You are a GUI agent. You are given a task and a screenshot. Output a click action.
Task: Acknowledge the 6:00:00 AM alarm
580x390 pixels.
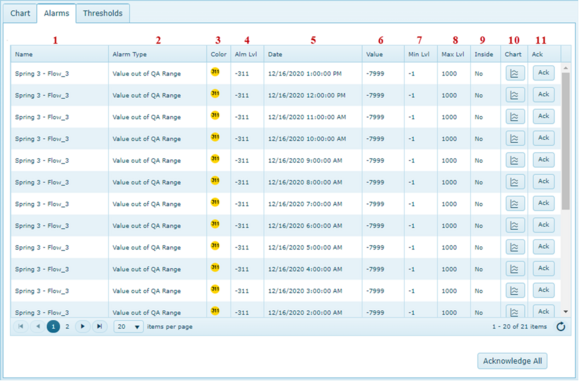(x=543, y=225)
